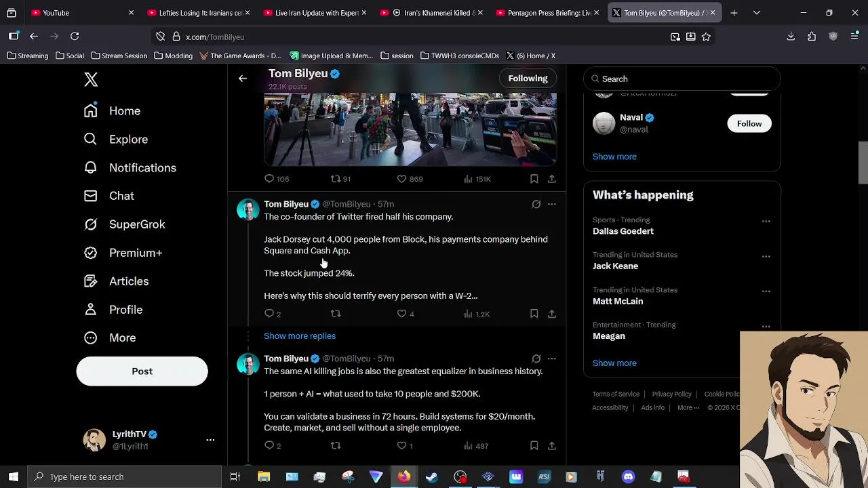Open the Downloads toolbar icon
The image size is (868, 488).
(x=791, y=37)
